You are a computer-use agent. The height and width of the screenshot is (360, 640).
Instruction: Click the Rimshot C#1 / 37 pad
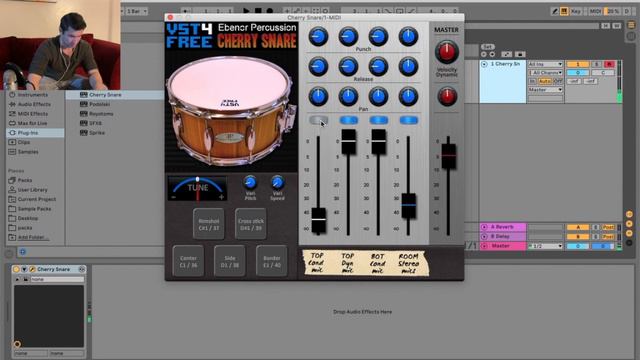(209, 224)
